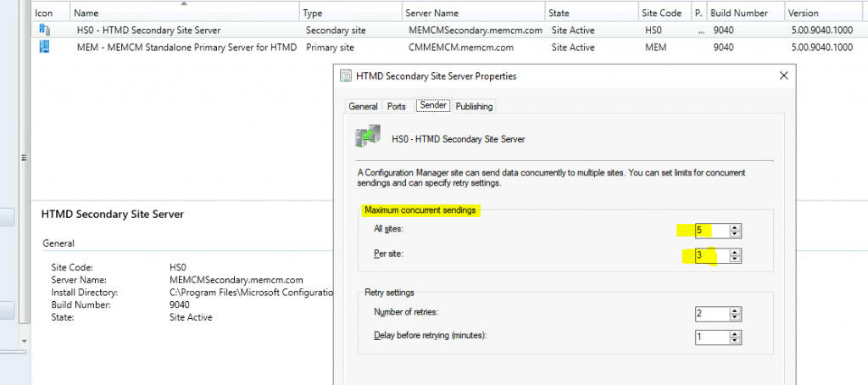This screenshot has height=385, width=868.
Task: Click the Primary site type cell
Action: tap(330, 47)
